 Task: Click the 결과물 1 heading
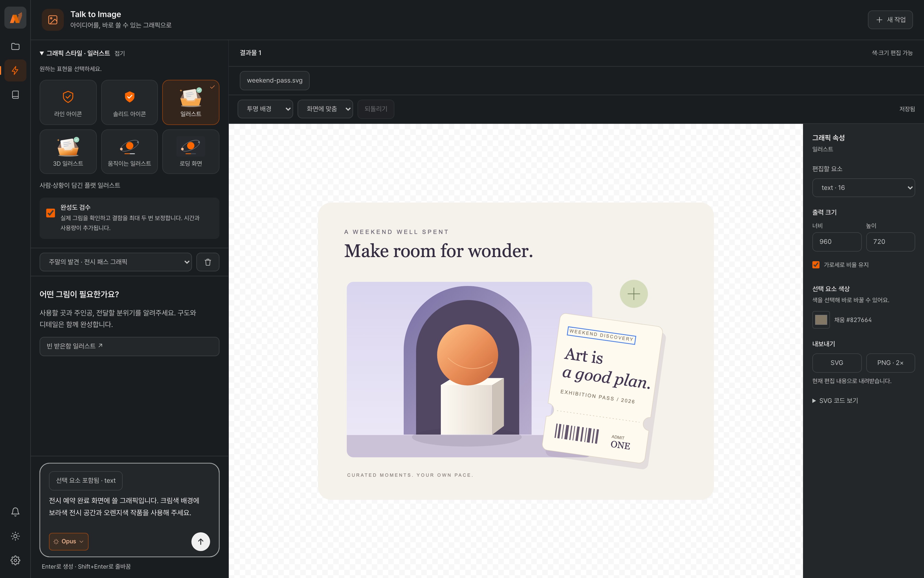pyautogui.click(x=251, y=53)
